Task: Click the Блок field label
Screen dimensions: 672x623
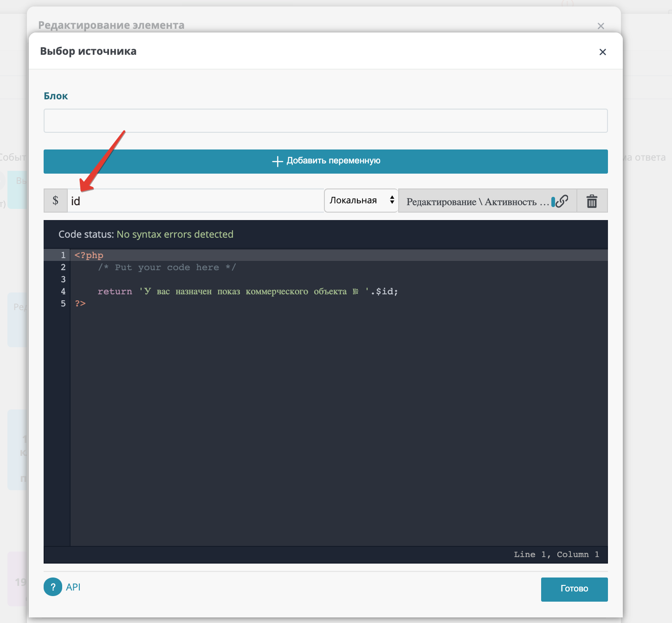Action: (x=56, y=96)
